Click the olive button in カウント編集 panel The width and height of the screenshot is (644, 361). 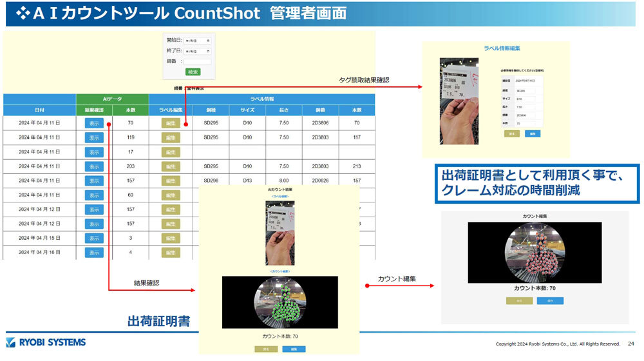[x=519, y=301]
